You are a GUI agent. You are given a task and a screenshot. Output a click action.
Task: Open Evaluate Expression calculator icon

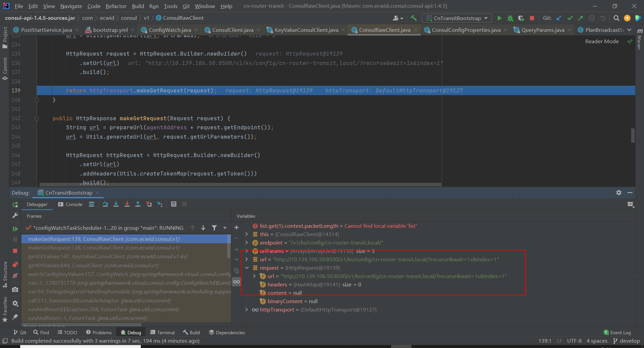pos(174,204)
